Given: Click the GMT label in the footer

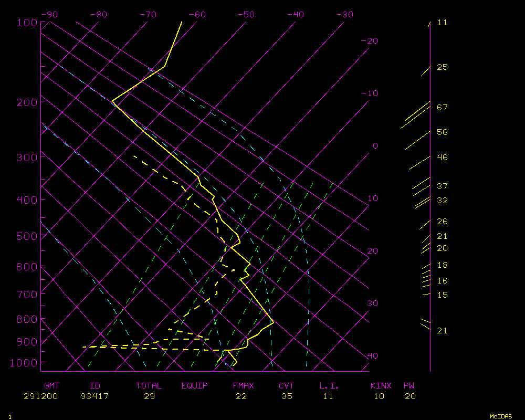Looking at the screenshot, I should tap(51, 386).
